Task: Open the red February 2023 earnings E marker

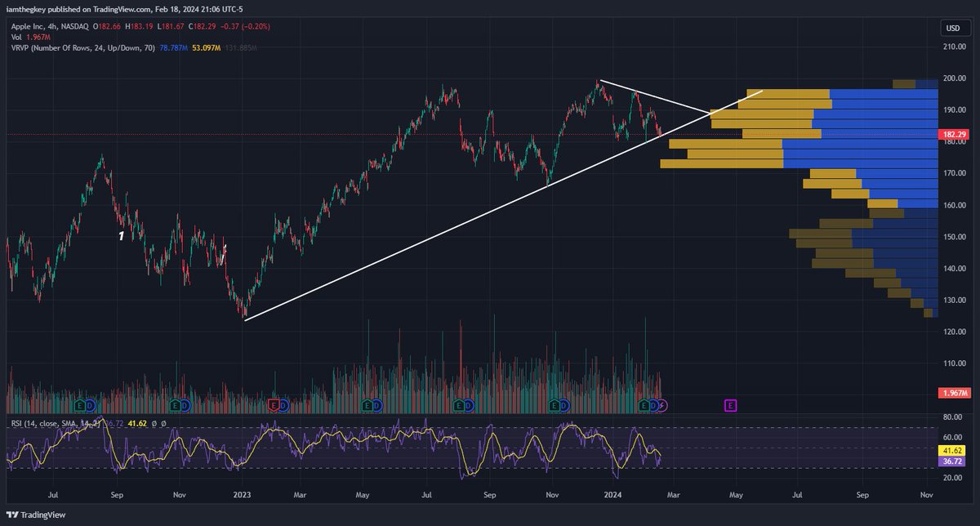Action: click(274, 405)
